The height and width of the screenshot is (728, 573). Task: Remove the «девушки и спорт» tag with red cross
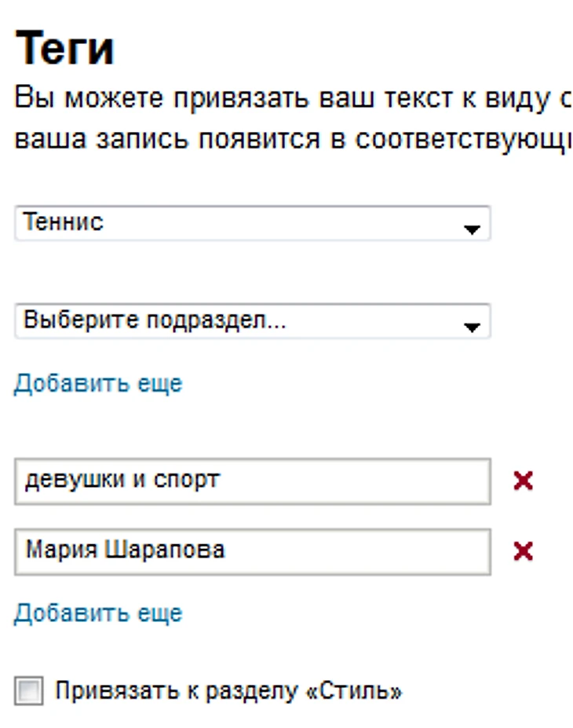tap(523, 481)
